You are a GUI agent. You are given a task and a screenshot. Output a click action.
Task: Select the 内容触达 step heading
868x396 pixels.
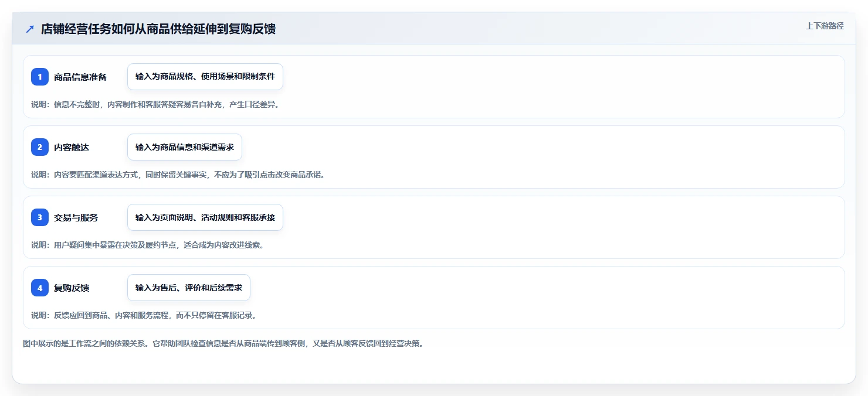pyautogui.click(x=72, y=147)
